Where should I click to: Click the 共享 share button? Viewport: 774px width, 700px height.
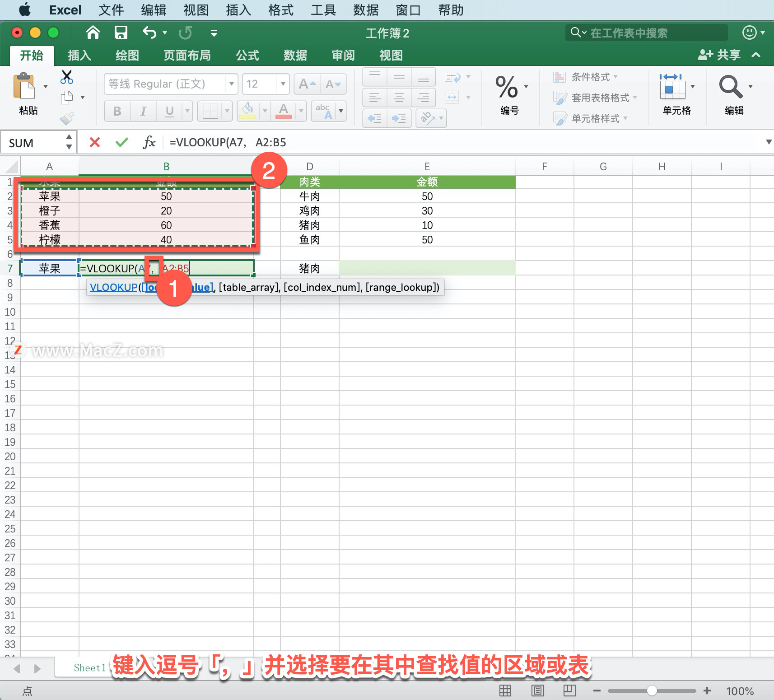click(x=719, y=55)
